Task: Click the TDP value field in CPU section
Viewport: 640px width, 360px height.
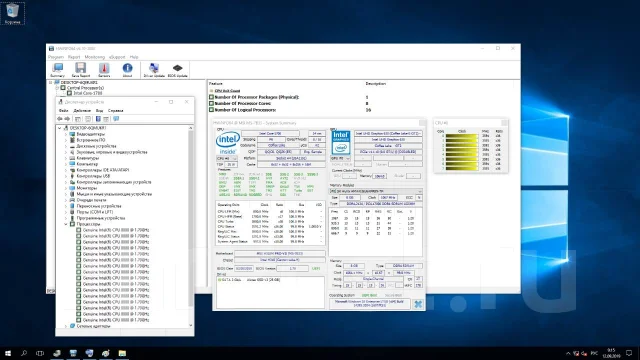Action: (x=231, y=164)
